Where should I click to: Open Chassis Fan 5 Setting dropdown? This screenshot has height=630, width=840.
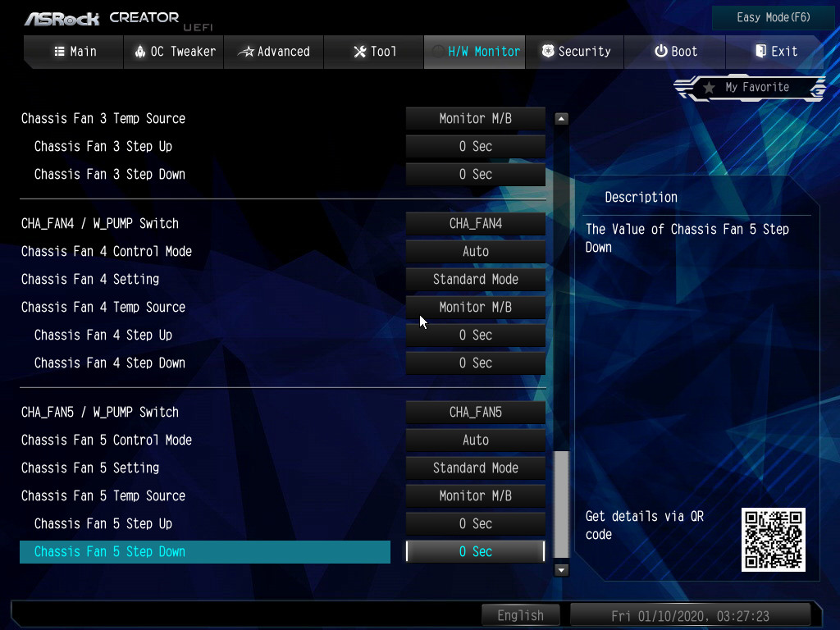click(x=476, y=468)
